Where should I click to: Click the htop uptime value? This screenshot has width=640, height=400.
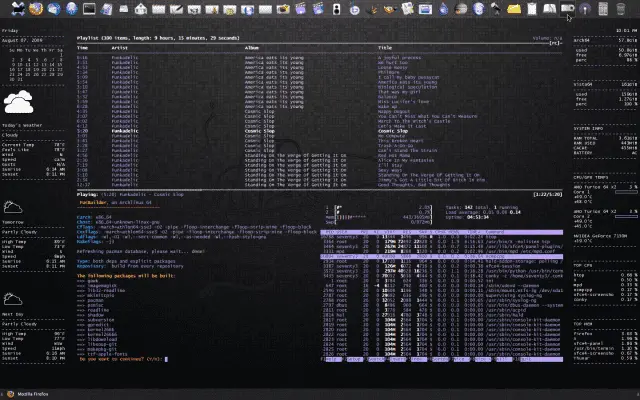(478, 217)
